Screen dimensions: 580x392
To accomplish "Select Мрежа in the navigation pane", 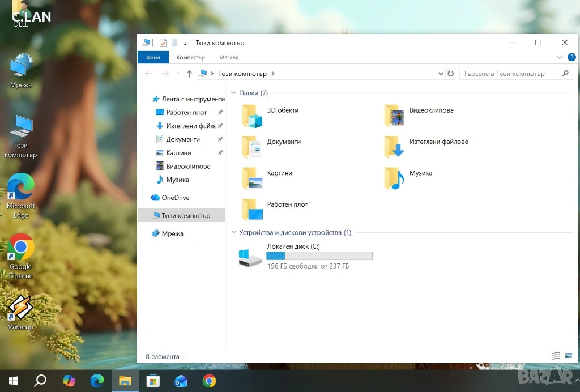I will click(172, 233).
